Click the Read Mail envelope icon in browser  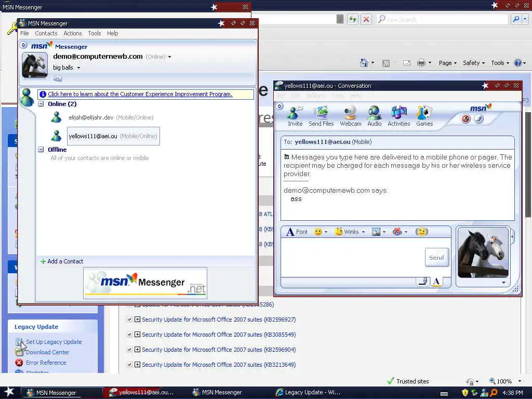[407, 63]
